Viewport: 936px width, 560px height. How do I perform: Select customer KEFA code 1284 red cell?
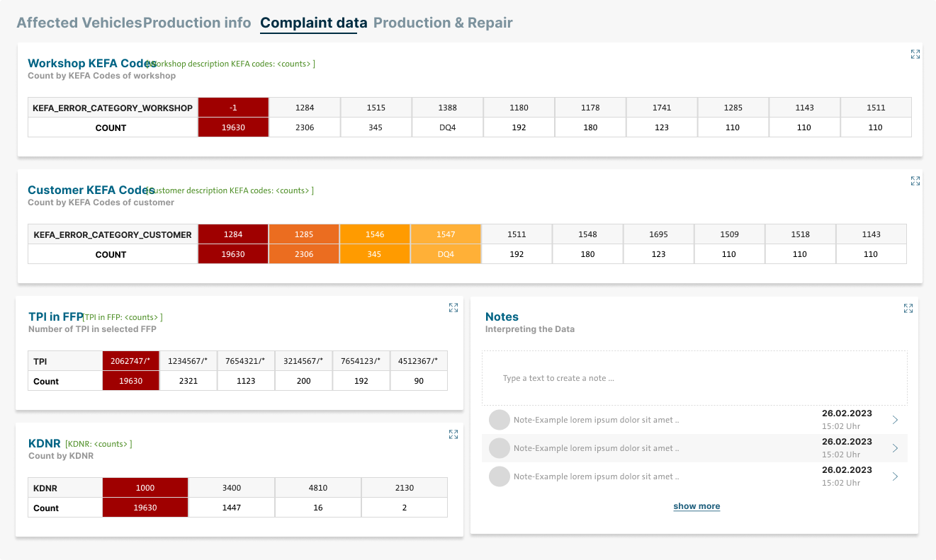click(233, 234)
